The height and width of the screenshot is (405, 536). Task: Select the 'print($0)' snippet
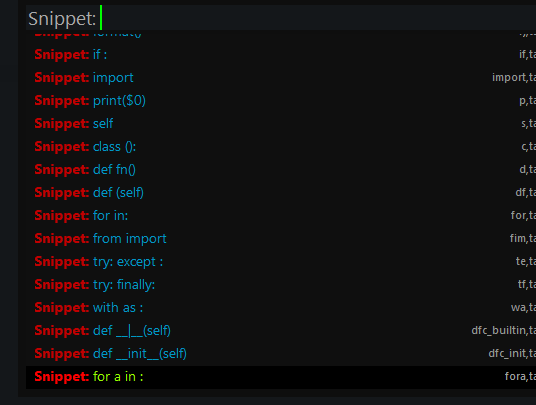pyautogui.click(x=281, y=100)
